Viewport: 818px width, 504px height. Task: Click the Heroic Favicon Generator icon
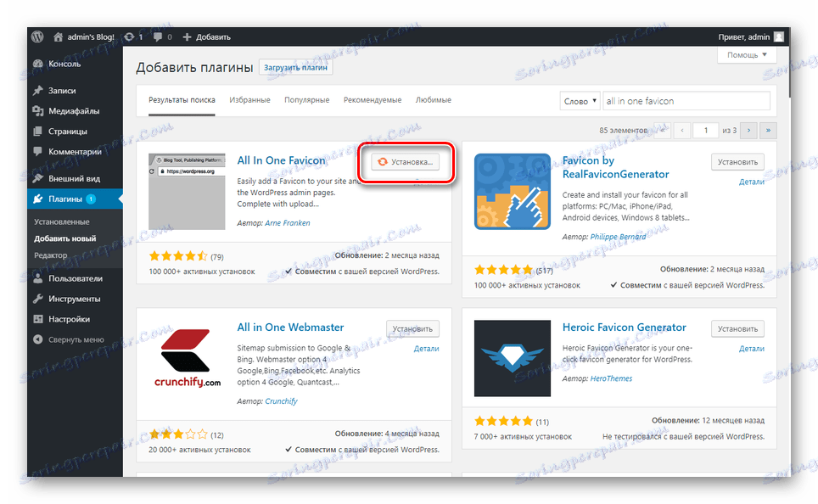click(x=513, y=358)
